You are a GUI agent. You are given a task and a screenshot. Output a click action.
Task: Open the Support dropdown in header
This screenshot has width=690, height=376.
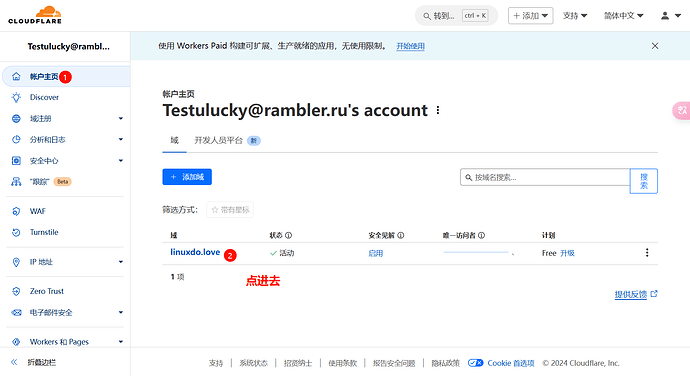(575, 16)
